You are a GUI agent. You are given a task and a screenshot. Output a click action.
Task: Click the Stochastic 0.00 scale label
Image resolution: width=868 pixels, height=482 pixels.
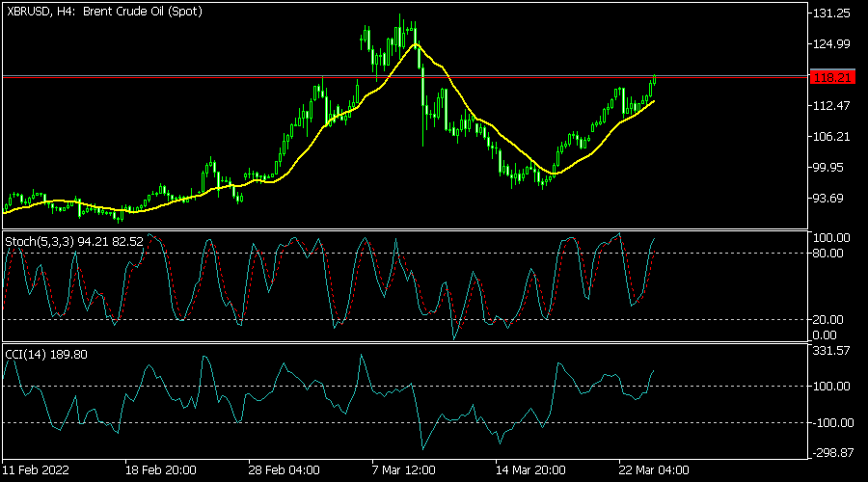[x=825, y=335]
